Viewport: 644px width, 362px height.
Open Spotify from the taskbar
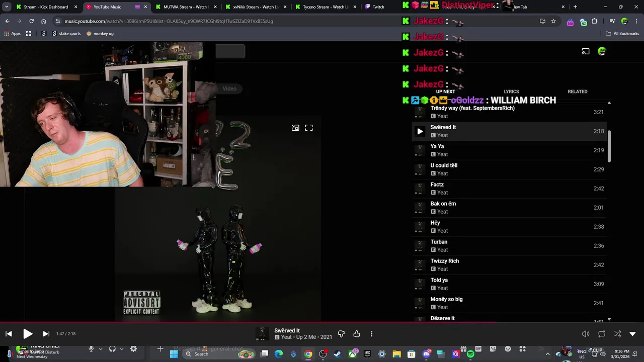point(470,354)
